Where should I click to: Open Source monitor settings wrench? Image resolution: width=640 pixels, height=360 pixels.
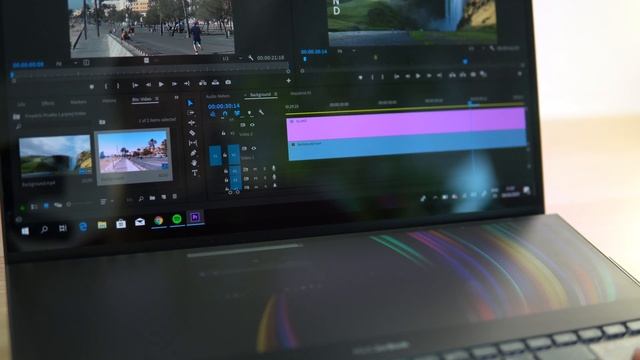click(251, 58)
